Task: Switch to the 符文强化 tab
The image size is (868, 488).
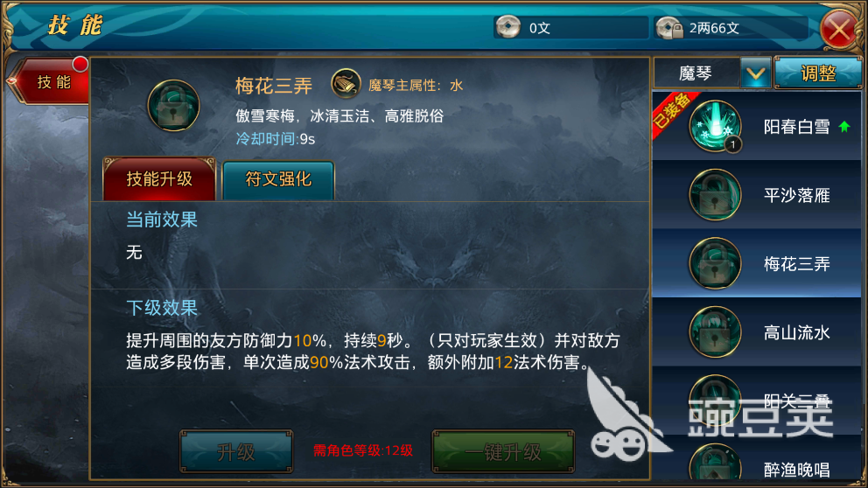Action: 278,180
